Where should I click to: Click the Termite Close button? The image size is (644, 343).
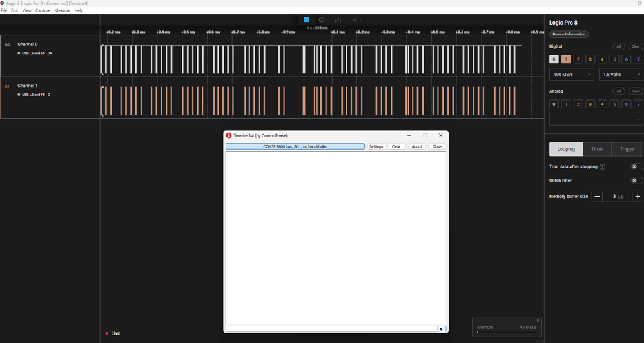tap(437, 146)
